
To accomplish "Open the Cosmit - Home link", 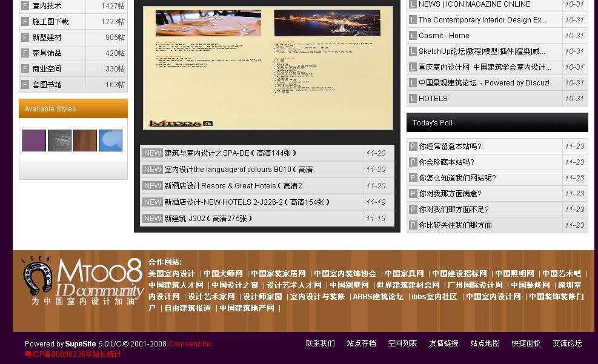I will [x=444, y=36].
